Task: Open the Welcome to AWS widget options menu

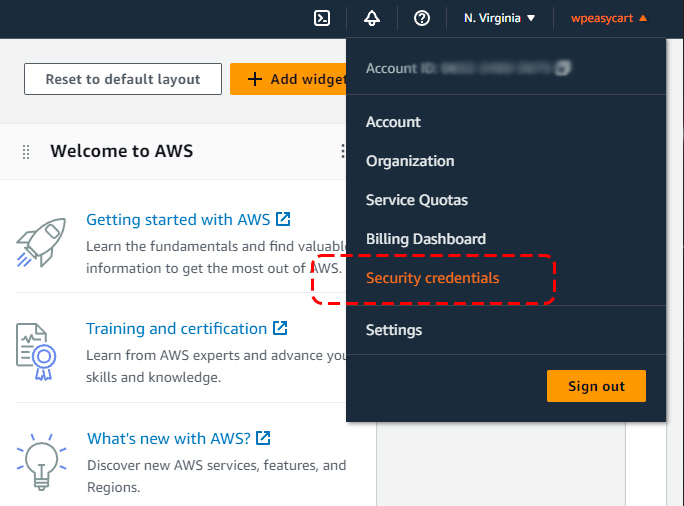Action: click(342, 152)
